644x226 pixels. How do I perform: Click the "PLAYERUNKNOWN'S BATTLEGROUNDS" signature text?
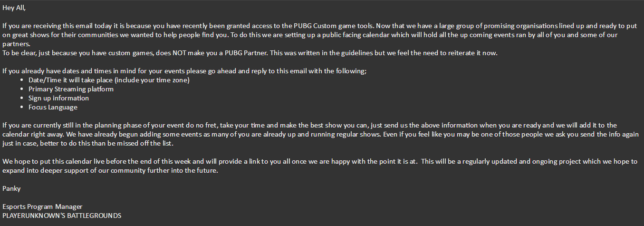(62, 216)
